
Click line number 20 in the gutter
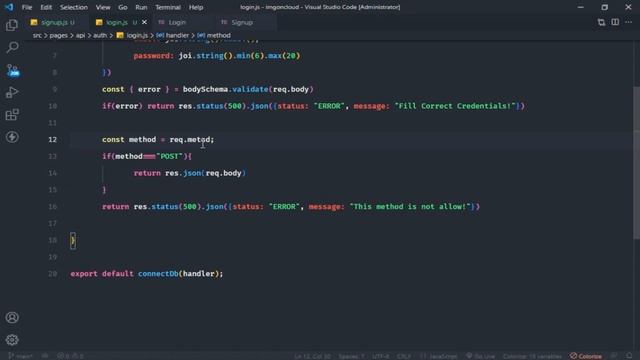click(53, 273)
